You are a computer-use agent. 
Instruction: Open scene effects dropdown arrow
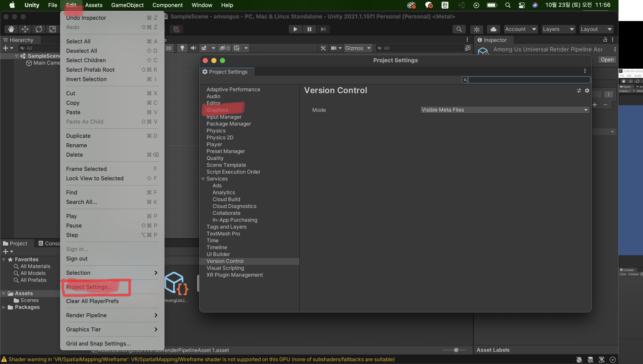[x=213, y=48]
